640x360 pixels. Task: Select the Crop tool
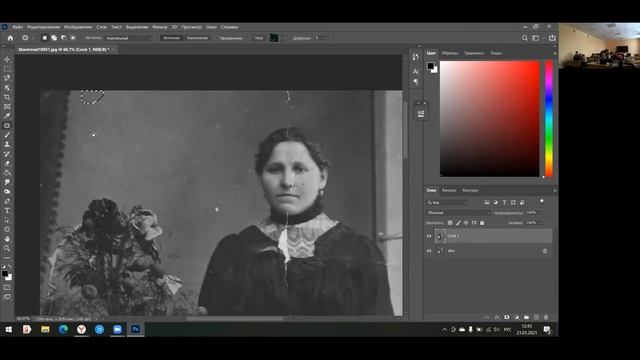point(7,97)
